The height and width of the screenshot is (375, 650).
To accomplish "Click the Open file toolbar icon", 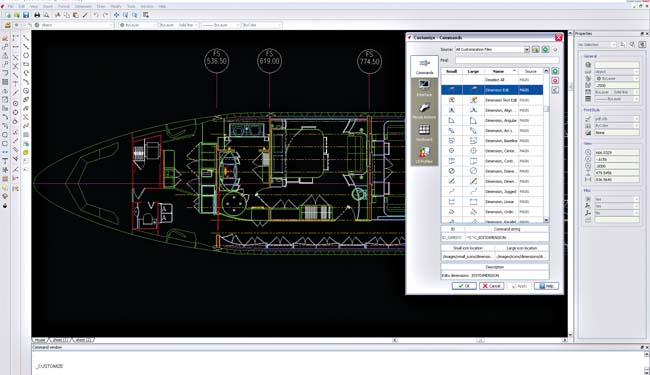I will (x=17, y=15).
